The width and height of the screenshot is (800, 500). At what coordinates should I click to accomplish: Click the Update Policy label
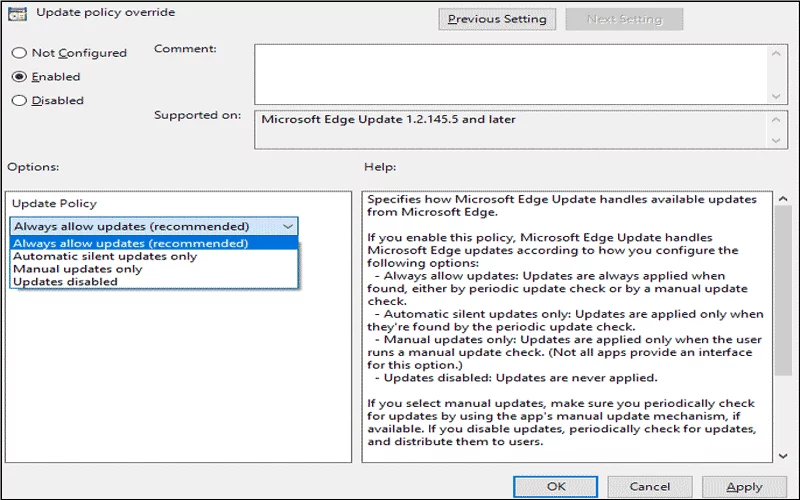pyautogui.click(x=54, y=204)
